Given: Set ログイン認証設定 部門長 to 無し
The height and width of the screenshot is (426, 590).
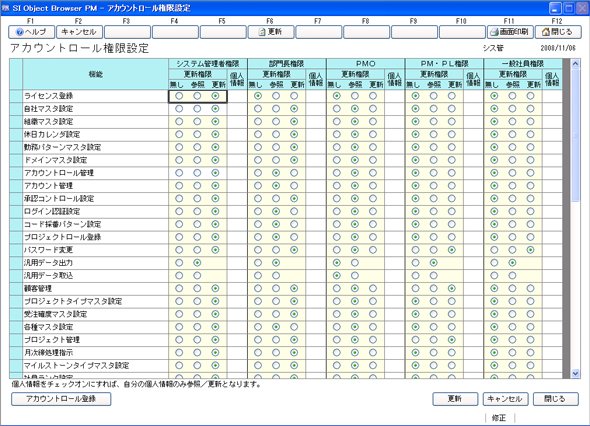Looking at the screenshot, I should coord(258,211).
